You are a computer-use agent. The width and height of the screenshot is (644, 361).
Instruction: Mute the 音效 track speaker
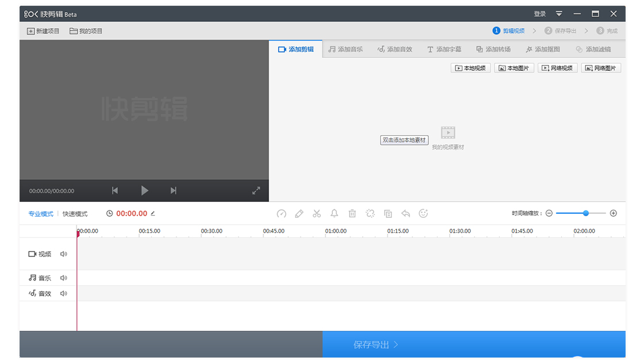(64, 294)
